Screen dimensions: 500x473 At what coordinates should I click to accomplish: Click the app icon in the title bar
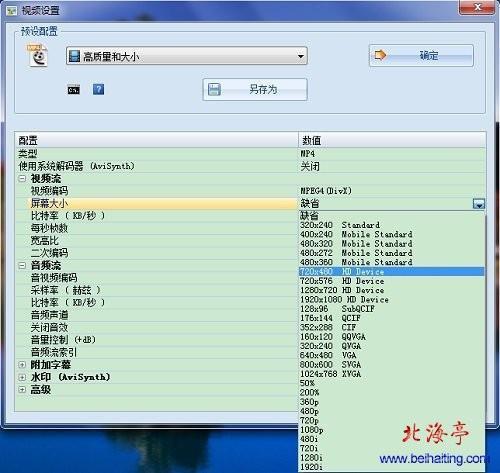[x=12, y=10]
